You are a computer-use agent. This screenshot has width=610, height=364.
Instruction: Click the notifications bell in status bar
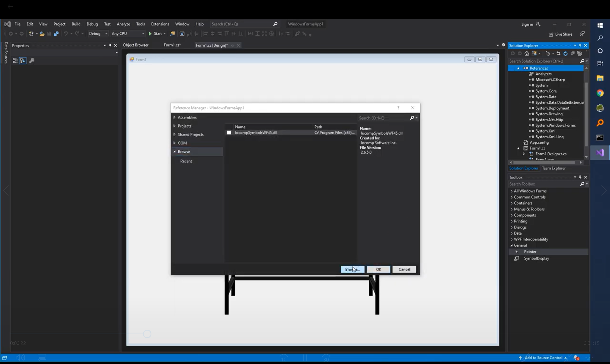pyautogui.click(x=576, y=358)
